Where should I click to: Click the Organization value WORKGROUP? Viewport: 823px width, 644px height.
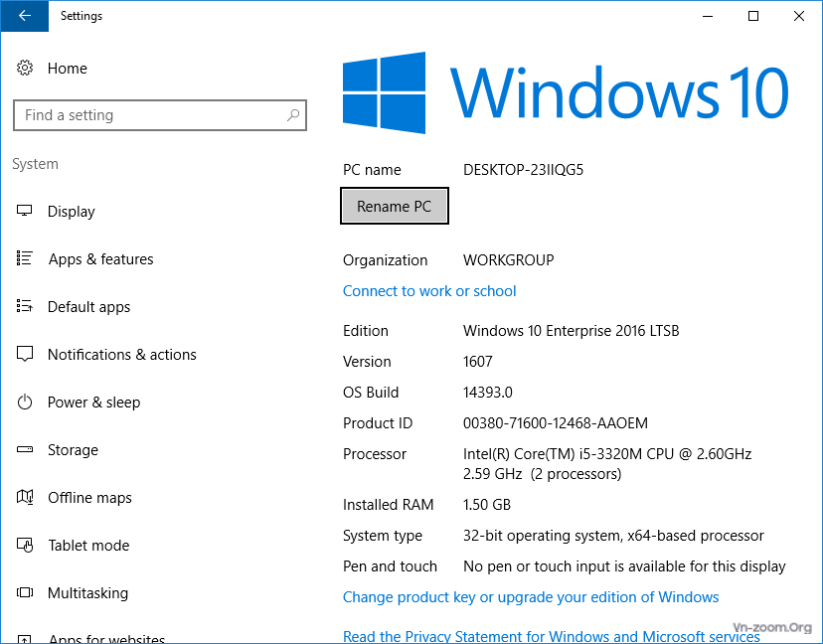[508, 260]
